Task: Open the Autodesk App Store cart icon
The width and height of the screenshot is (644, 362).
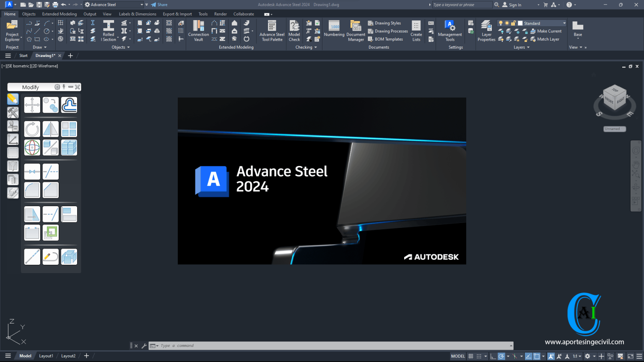Action: [x=545, y=5]
